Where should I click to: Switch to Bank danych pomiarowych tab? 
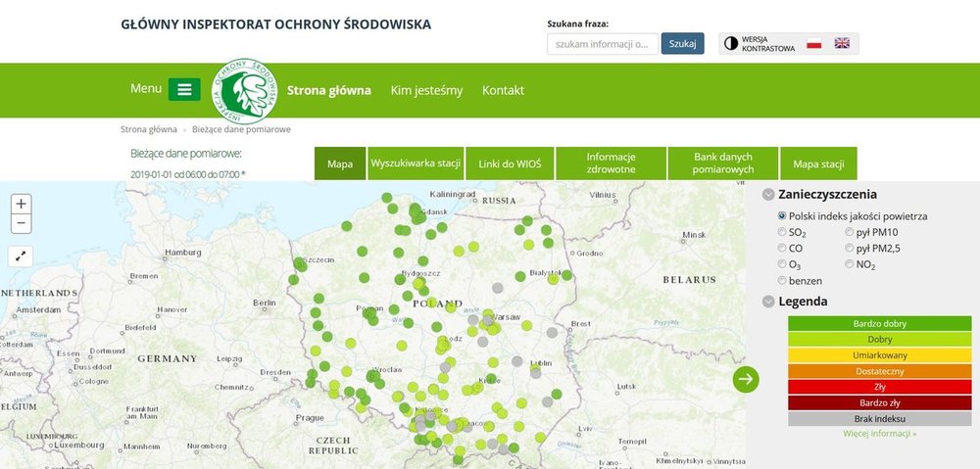pyautogui.click(x=722, y=164)
